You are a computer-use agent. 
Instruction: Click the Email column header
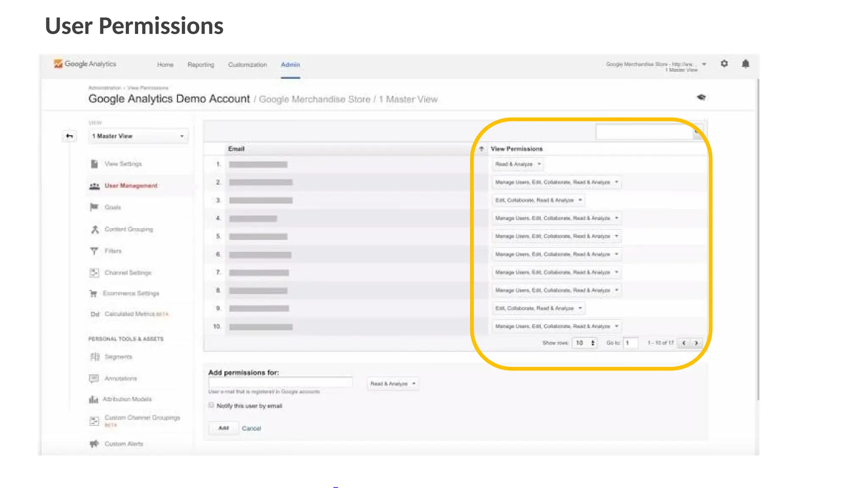(x=236, y=149)
